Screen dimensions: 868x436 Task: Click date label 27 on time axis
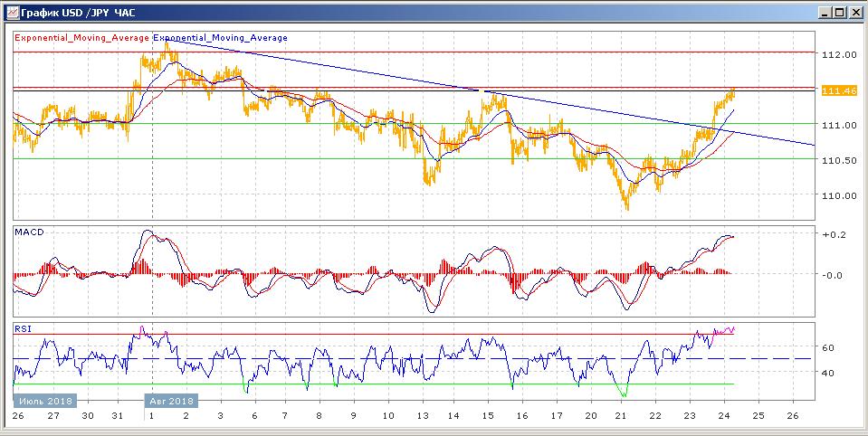pyautogui.click(x=53, y=416)
